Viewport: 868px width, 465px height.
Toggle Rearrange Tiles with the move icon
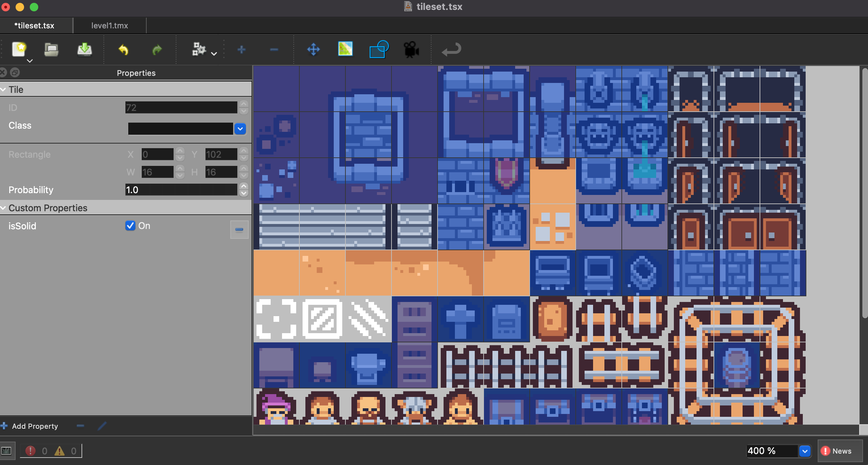313,49
